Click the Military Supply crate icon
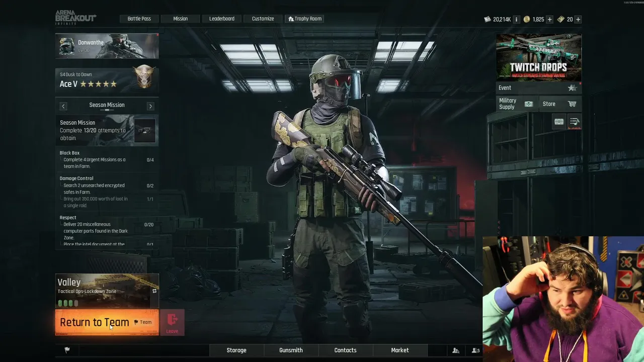 point(528,104)
